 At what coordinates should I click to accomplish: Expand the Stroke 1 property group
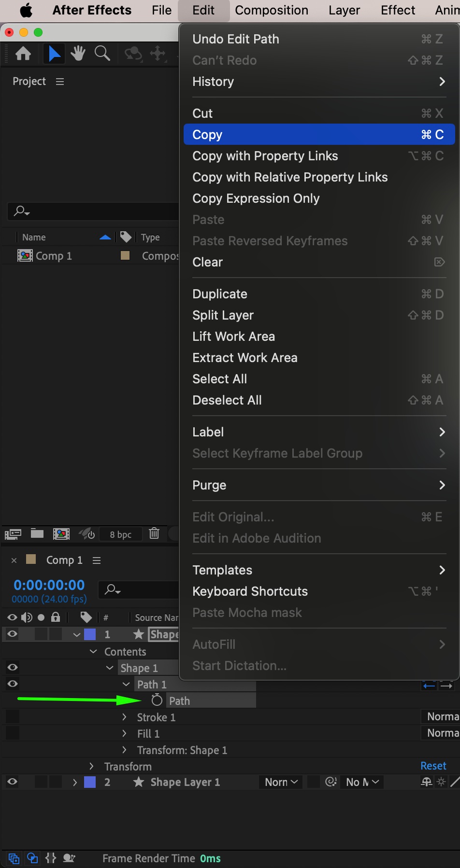125,717
